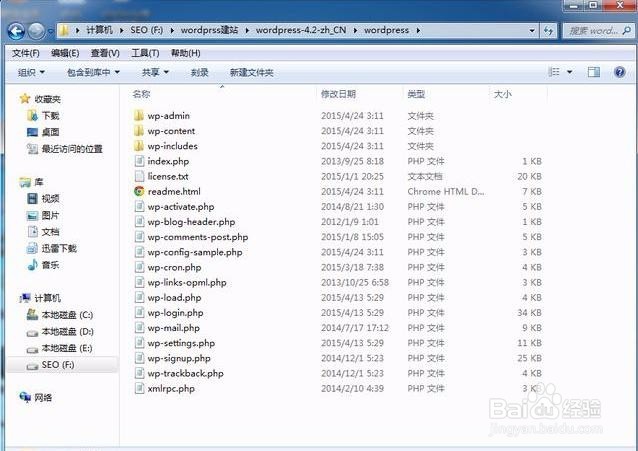Screen dimensions: 638x451
Task: Select Computer node in sidebar
Action: click(40, 298)
